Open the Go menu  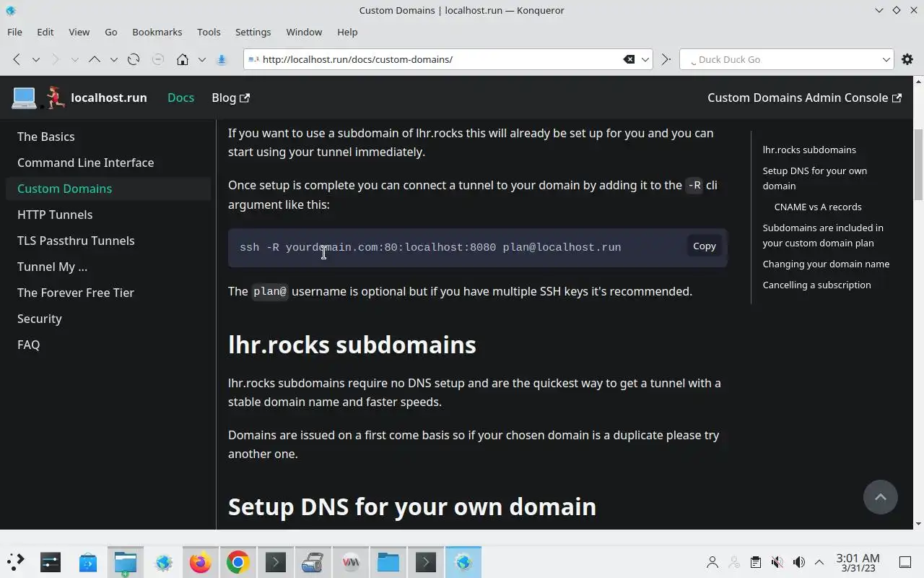point(111,32)
